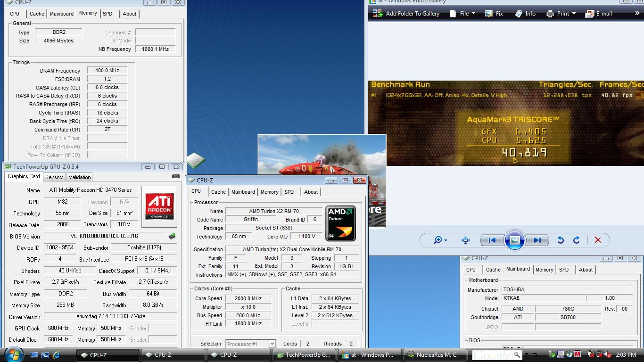This screenshot has height=362, width=644.
Task: Click the actual size fit button
Action: (465, 240)
